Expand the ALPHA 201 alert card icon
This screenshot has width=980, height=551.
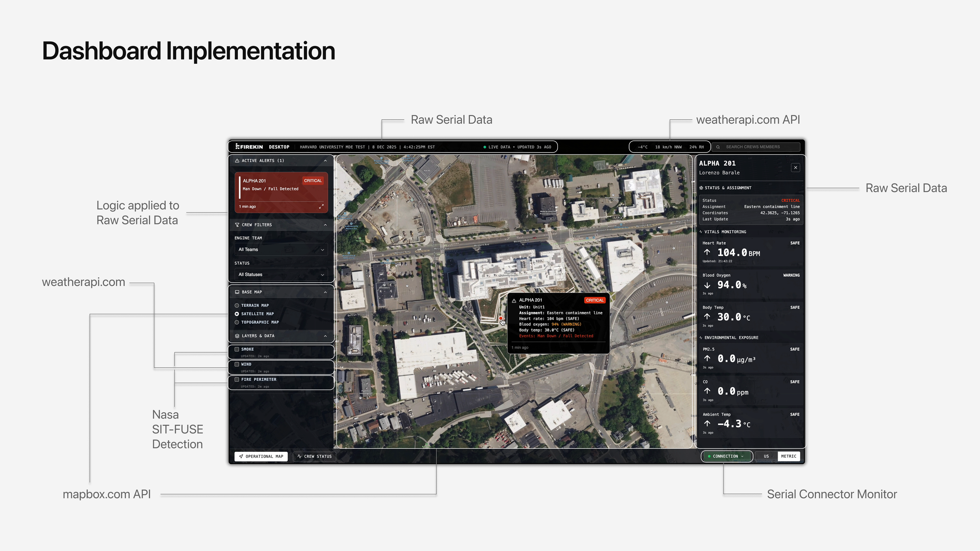click(321, 206)
